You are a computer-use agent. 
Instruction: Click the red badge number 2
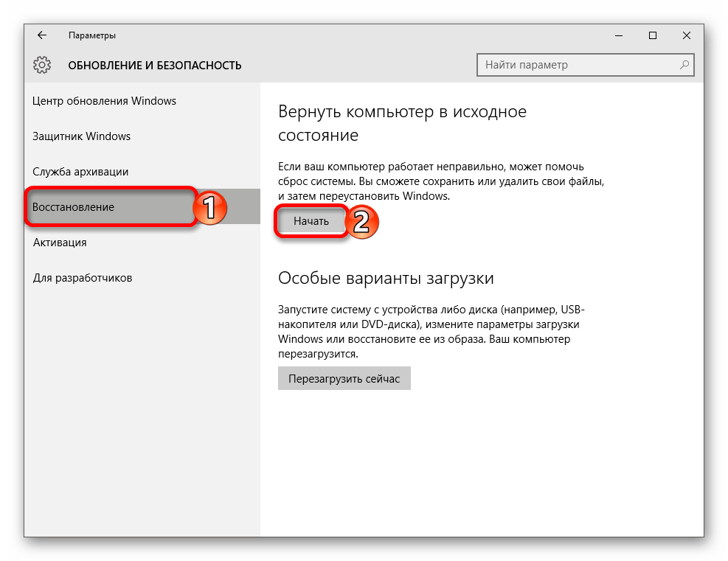[361, 222]
